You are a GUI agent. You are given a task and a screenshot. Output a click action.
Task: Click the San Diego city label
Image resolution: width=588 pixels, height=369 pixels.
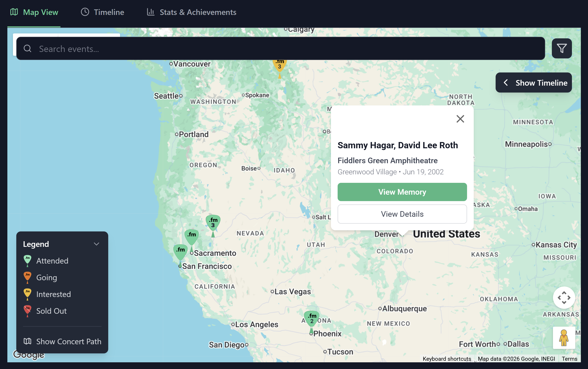click(226, 345)
